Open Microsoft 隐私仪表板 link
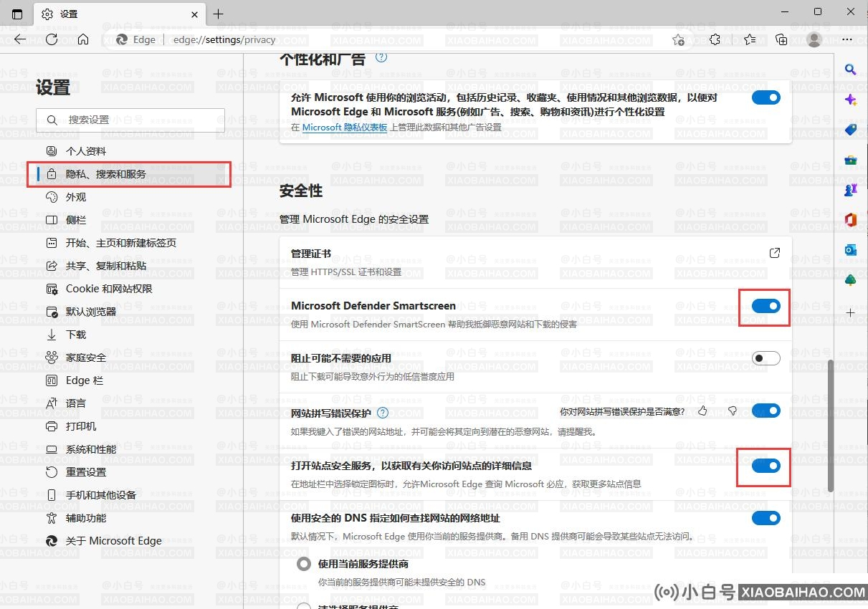 click(345, 128)
